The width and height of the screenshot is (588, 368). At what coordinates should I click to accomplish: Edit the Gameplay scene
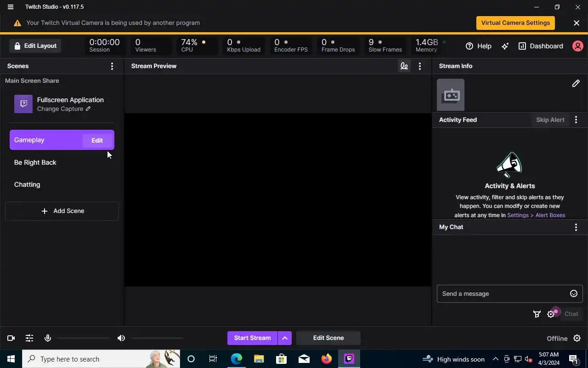pyautogui.click(x=97, y=140)
